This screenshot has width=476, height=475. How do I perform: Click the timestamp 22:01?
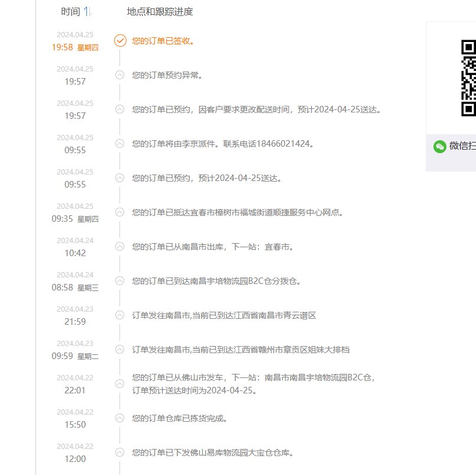point(75,390)
